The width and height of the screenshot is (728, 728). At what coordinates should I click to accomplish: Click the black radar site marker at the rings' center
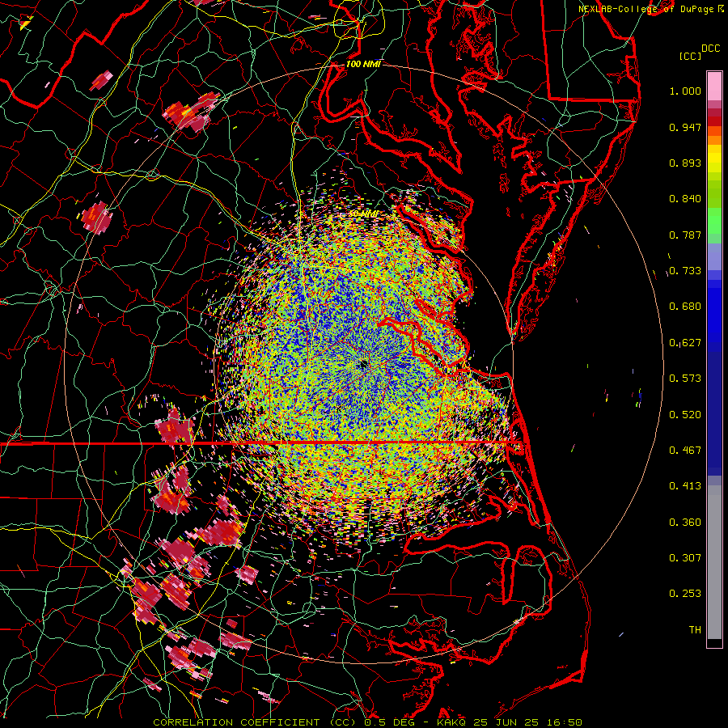[363, 365]
